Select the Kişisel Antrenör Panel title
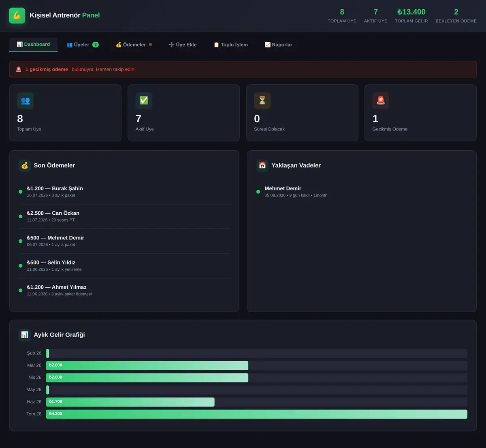This screenshot has width=486, height=448. click(x=65, y=15)
